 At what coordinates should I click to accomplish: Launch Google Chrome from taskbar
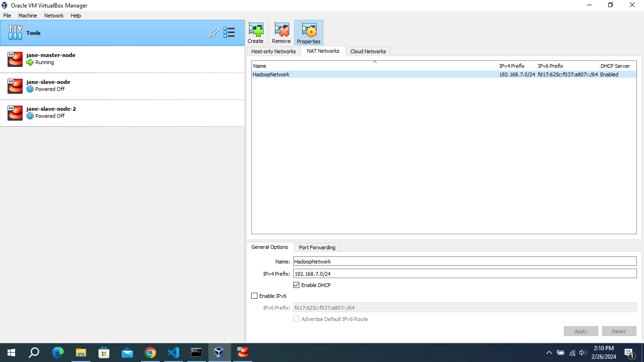[x=150, y=353]
